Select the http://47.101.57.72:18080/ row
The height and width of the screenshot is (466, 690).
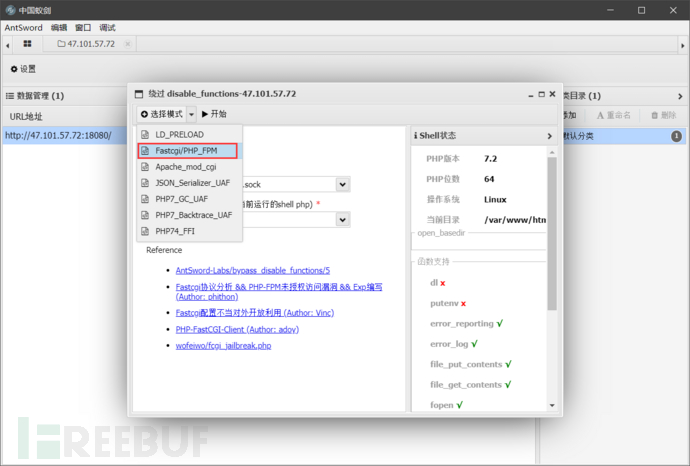[65, 136]
